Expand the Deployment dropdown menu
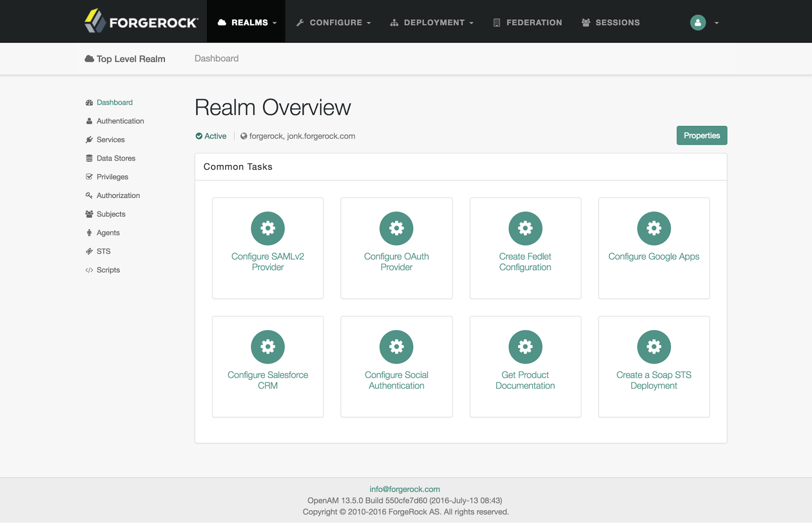This screenshot has width=812, height=523. (432, 22)
